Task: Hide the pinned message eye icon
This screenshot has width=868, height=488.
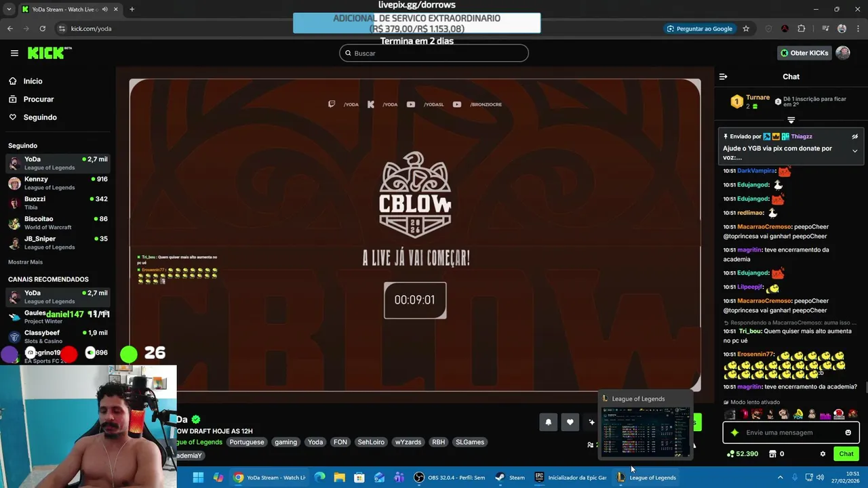Action: point(854,137)
